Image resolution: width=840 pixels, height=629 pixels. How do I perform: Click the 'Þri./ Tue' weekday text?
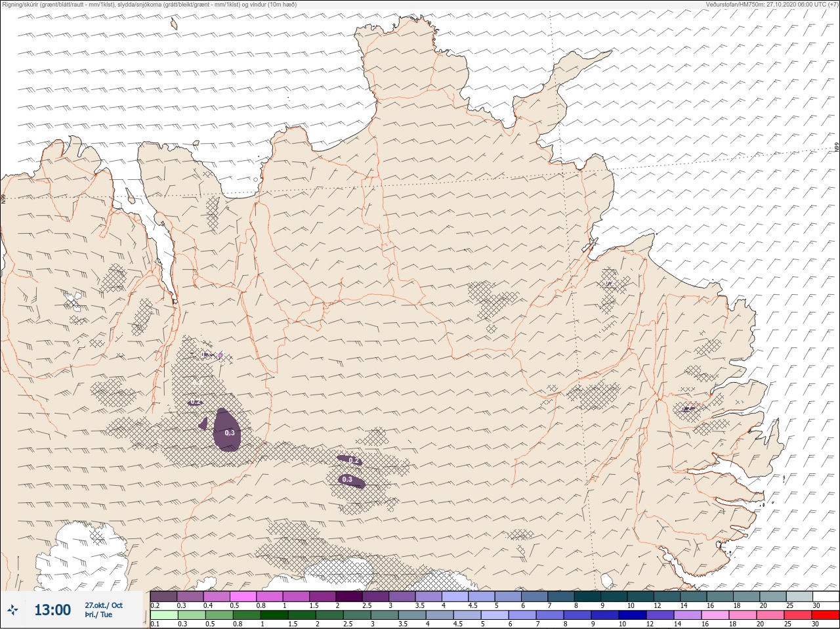[98, 615]
